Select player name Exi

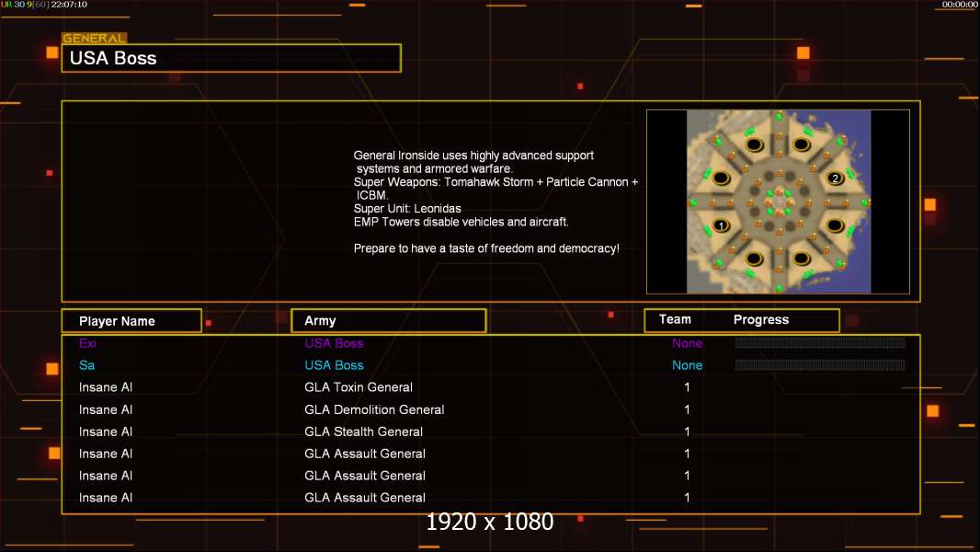87,343
